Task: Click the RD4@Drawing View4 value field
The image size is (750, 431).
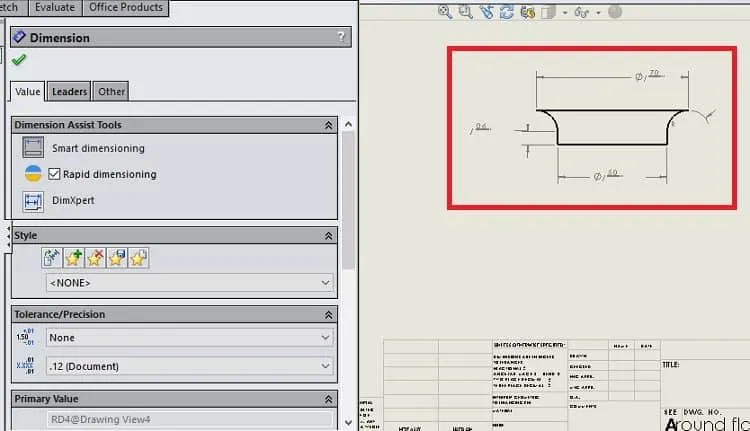Action: click(x=189, y=420)
